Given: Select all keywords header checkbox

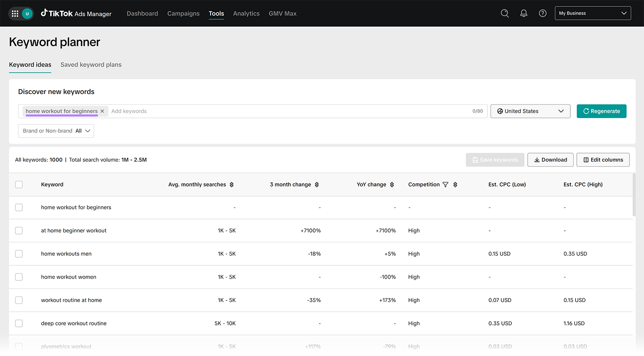Looking at the screenshot, I should point(19,184).
